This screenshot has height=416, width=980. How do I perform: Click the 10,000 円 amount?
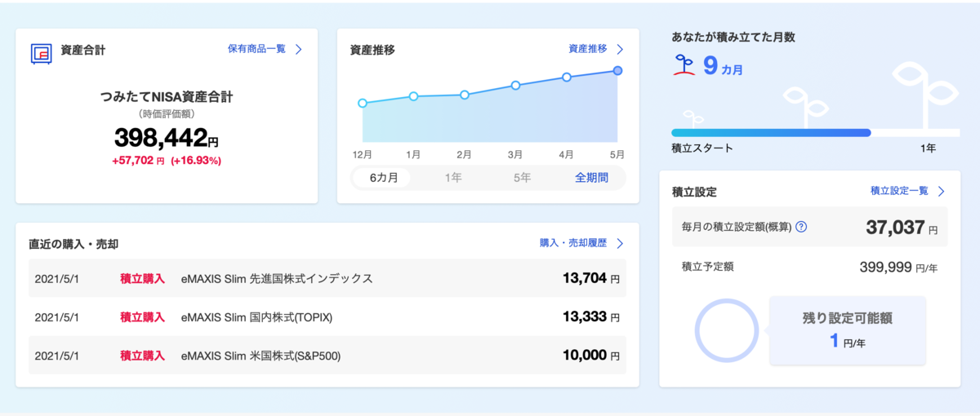[591, 356]
